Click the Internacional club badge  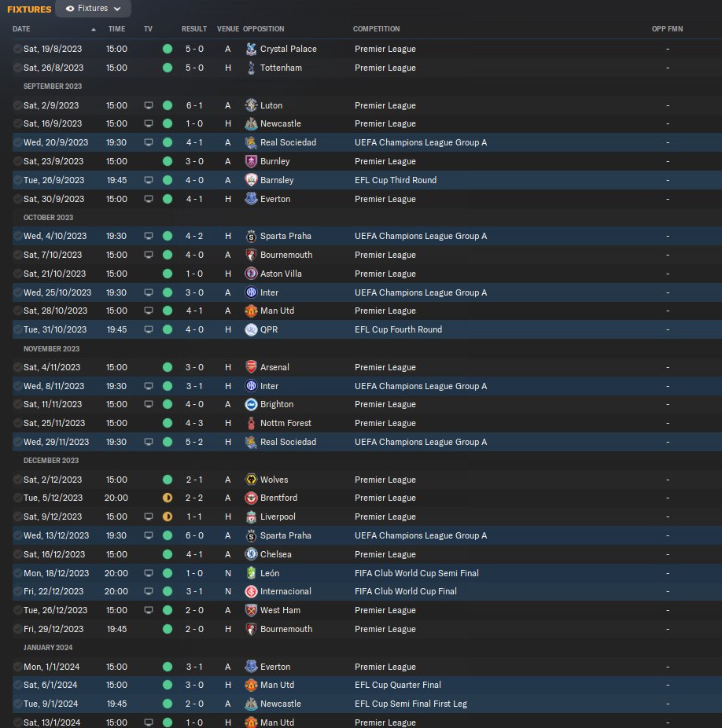[251, 591]
